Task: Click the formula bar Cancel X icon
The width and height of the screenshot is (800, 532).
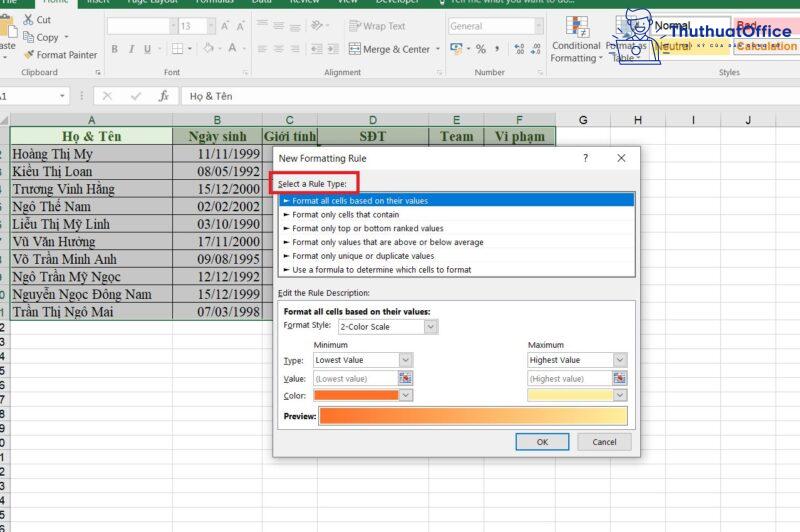Action: pos(107,96)
